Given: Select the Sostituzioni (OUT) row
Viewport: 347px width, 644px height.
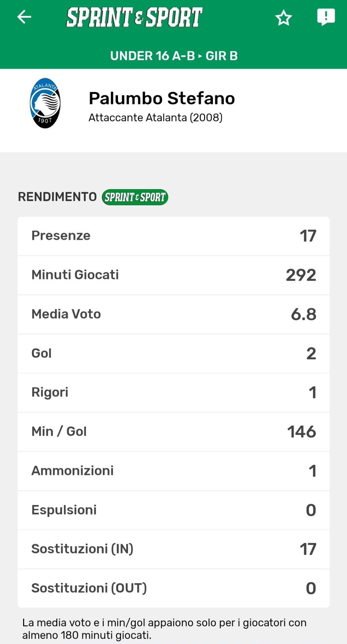Looking at the screenshot, I should click(x=174, y=588).
